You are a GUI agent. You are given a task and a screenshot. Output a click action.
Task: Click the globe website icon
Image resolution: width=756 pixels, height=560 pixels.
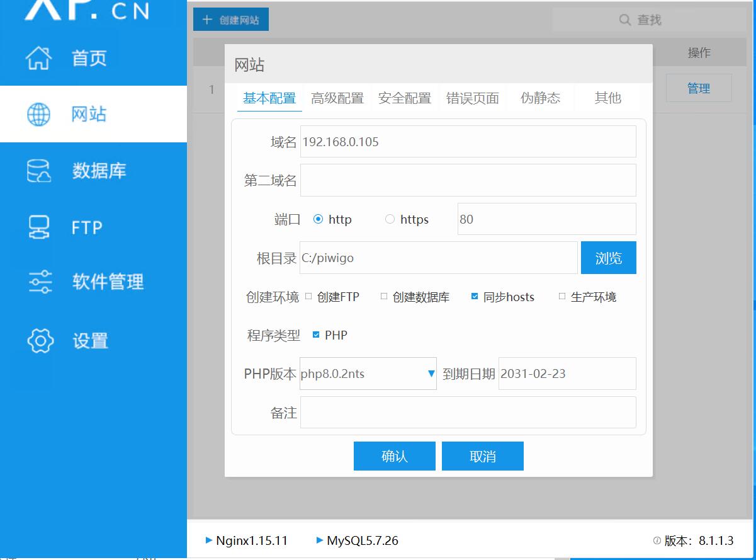(x=39, y=115)
